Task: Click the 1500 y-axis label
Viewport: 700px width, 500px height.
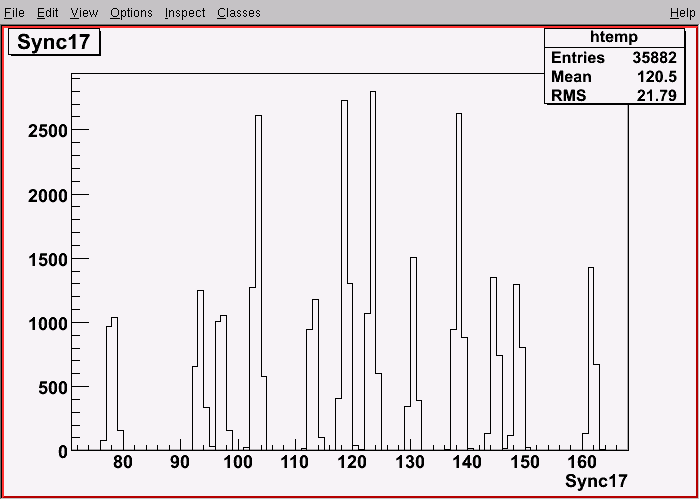Action: 47,259
